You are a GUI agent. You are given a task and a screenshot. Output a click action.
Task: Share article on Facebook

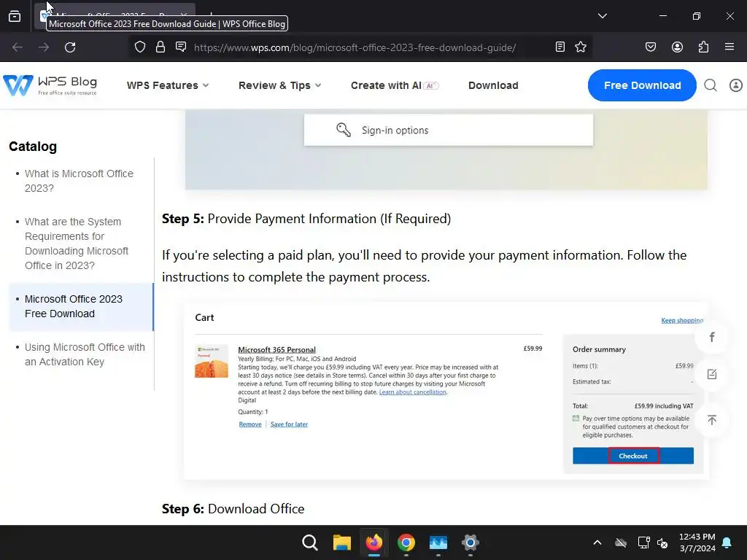coord(712,337)
